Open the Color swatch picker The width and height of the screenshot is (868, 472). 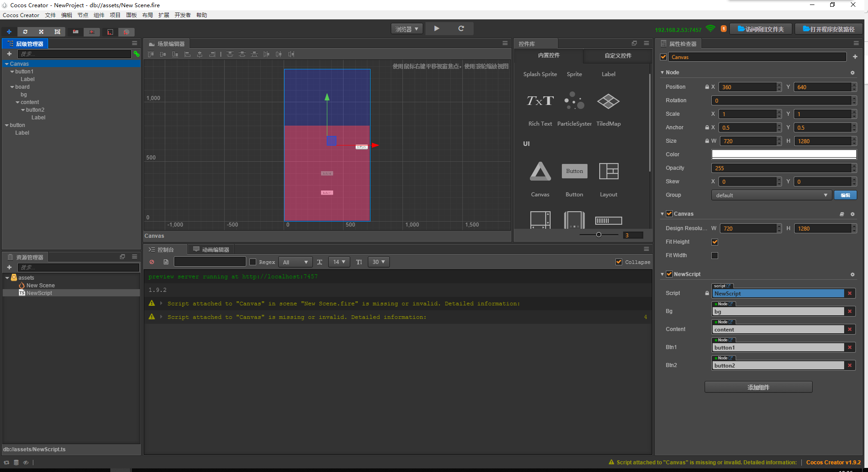point(784,154)
